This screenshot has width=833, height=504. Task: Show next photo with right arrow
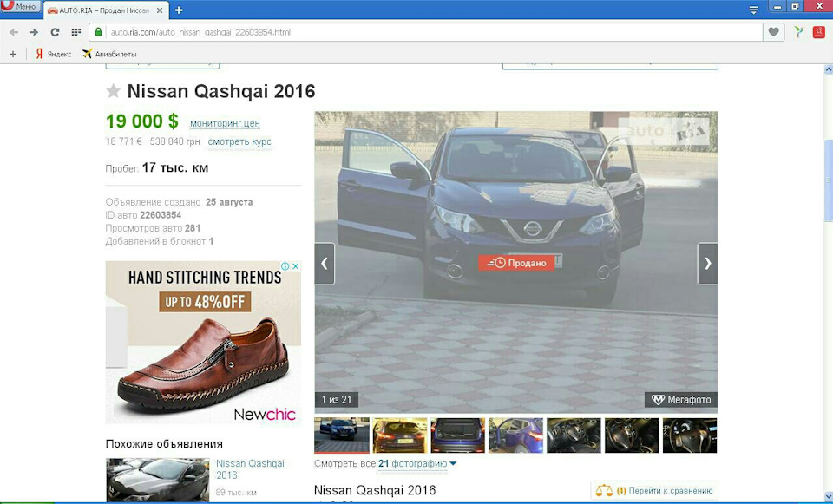[x=708, y=264]
